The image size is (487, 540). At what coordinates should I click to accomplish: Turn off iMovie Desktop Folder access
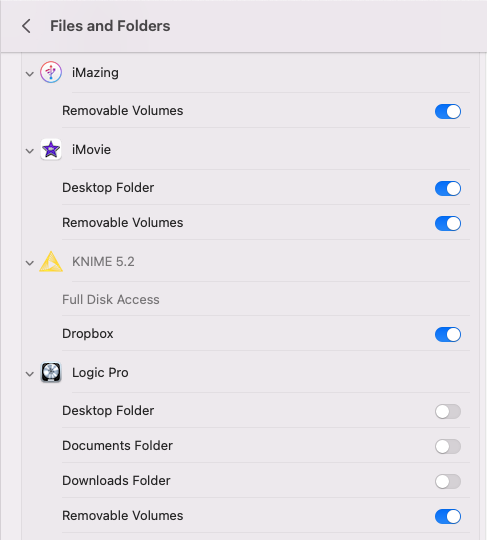pos(448,188)
